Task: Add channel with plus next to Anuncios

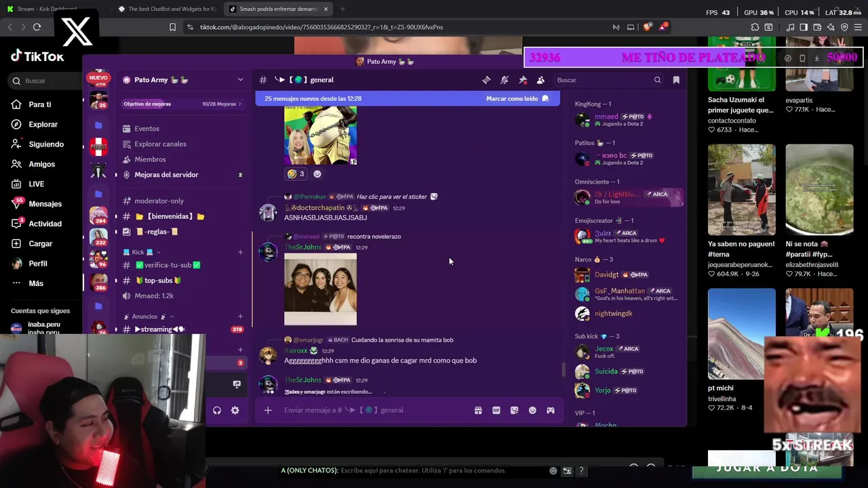Action: [x=240, y=317]
